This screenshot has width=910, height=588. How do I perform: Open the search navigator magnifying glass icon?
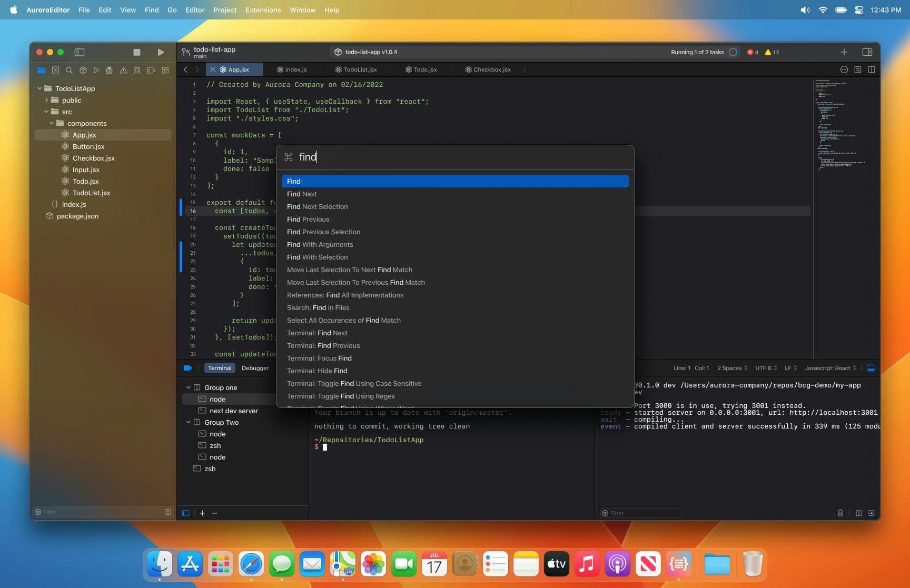point(69,70)
